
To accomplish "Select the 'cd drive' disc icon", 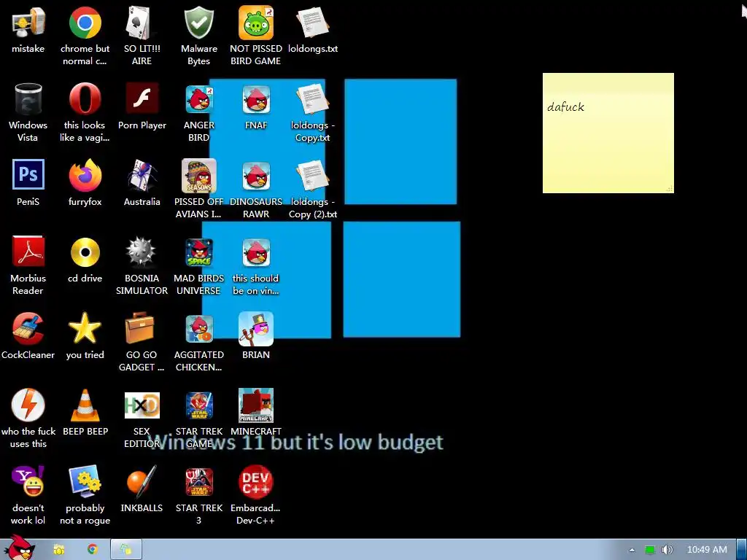I will (85, 252).
